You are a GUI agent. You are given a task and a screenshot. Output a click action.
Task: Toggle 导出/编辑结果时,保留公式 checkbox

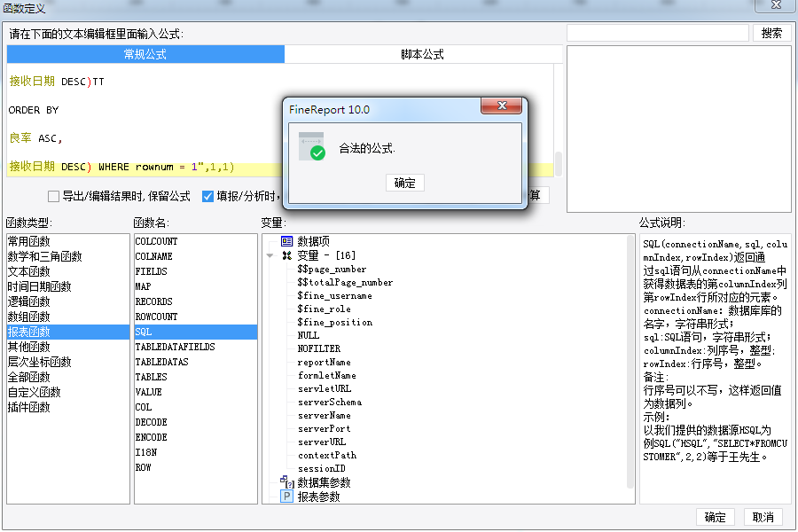pos(53,196)
